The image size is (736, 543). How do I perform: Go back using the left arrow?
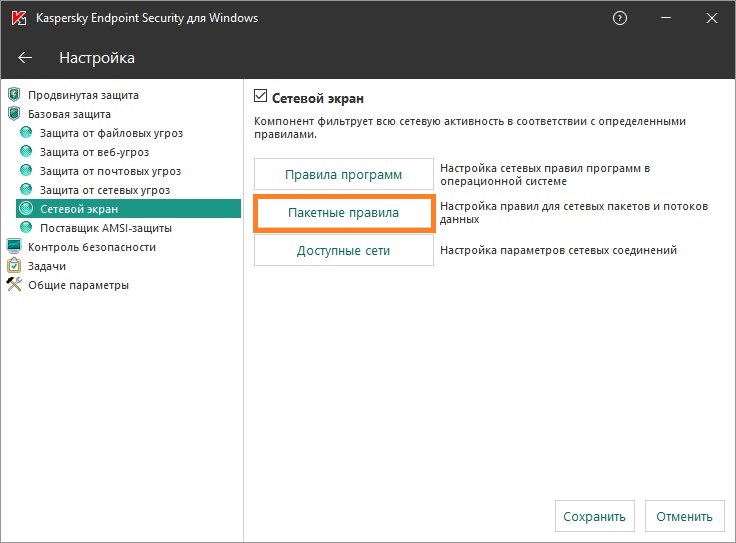(25, 58)
